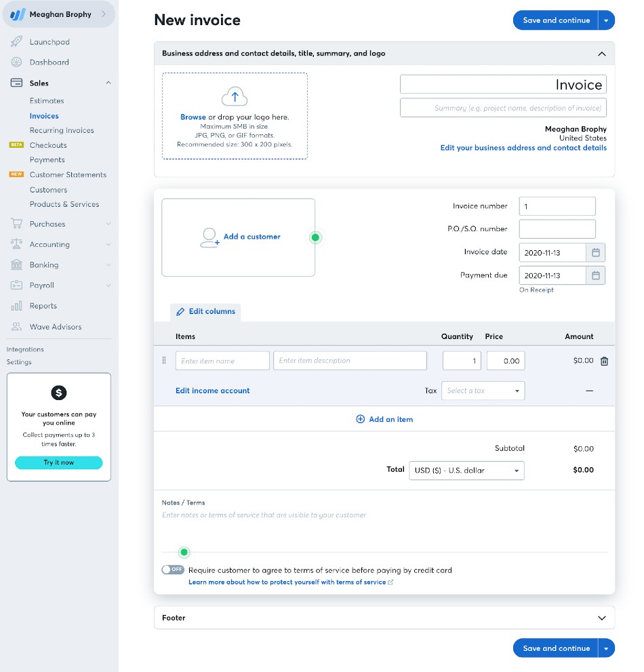Click the add customer person icon

(209, 237)
